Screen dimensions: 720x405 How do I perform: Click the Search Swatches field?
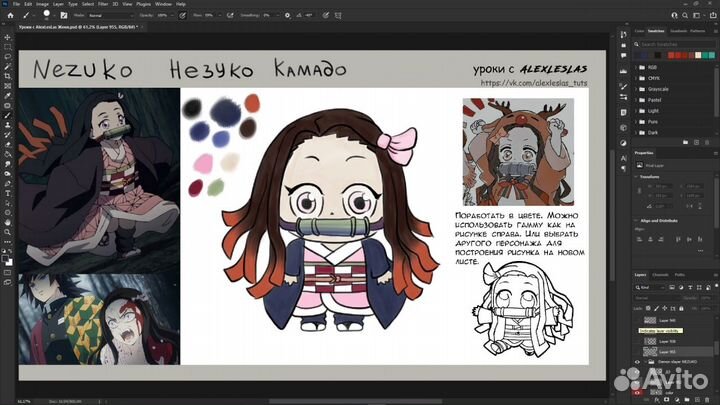coord(675,44)
